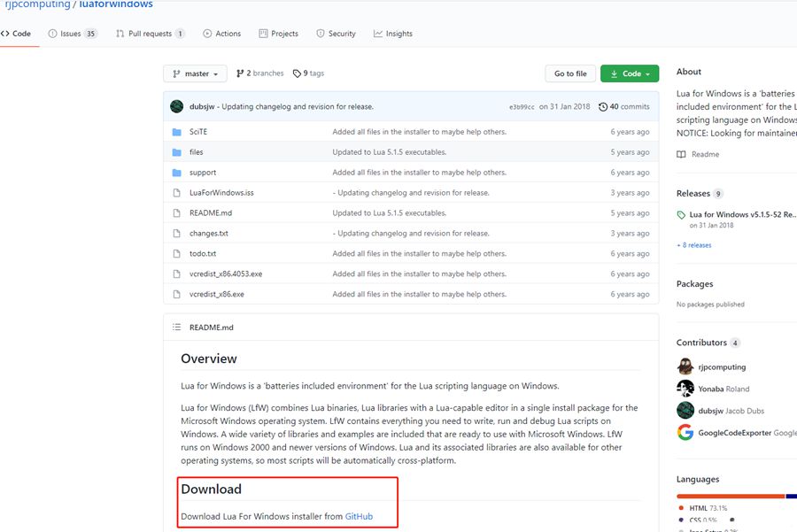The width and height of the screenshot is (797, 532).
Task: Follow the GitHub download link
Action: [x=359, y=516]
